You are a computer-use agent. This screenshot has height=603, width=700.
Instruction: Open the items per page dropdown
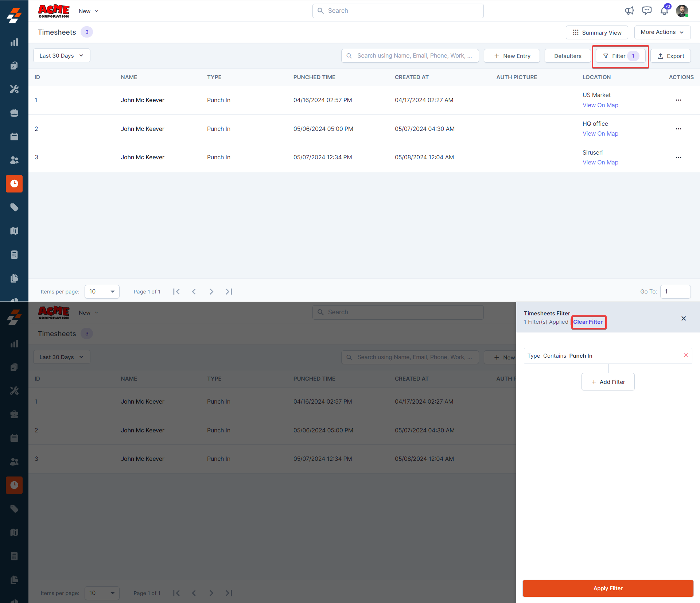[102, 292]
